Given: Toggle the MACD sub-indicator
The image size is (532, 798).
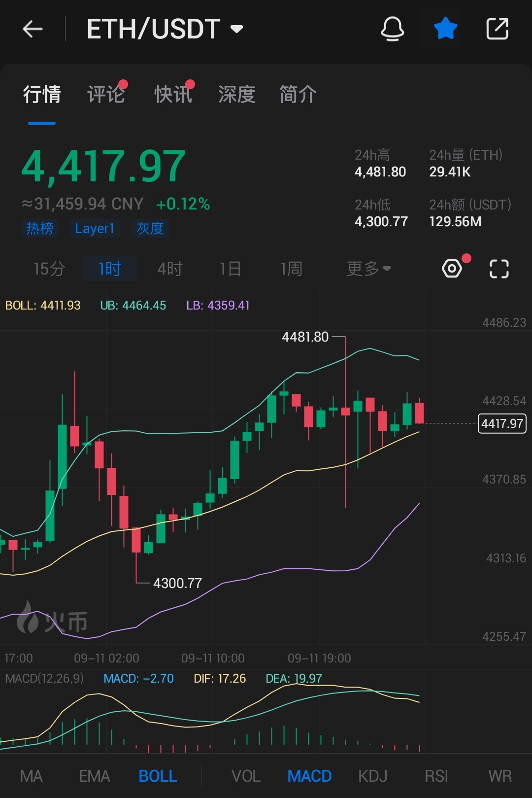Looking at the screenshot, I should (x=309, y=776).
